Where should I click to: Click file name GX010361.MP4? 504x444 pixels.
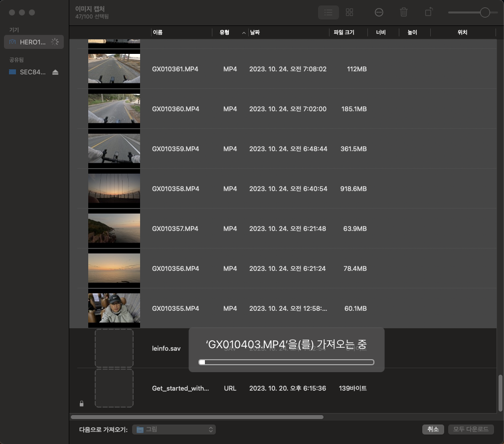pos(175,69)
